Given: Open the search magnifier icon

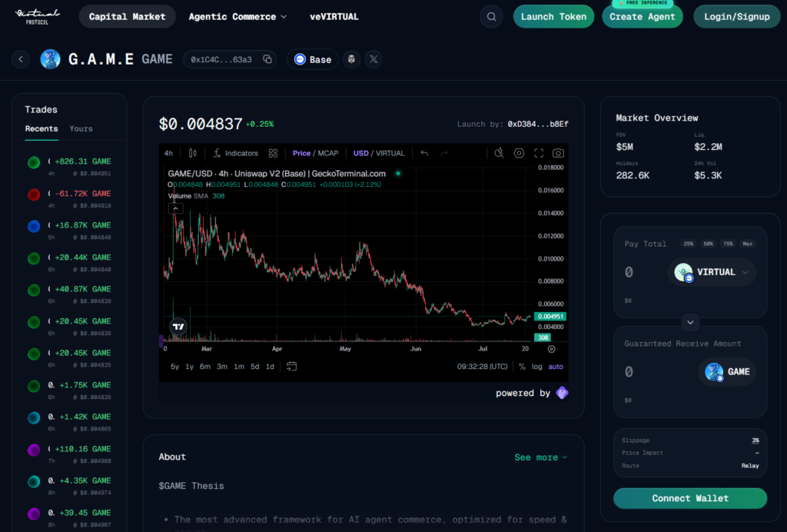Looking at the screenshot, I should (x=491, y=17).
